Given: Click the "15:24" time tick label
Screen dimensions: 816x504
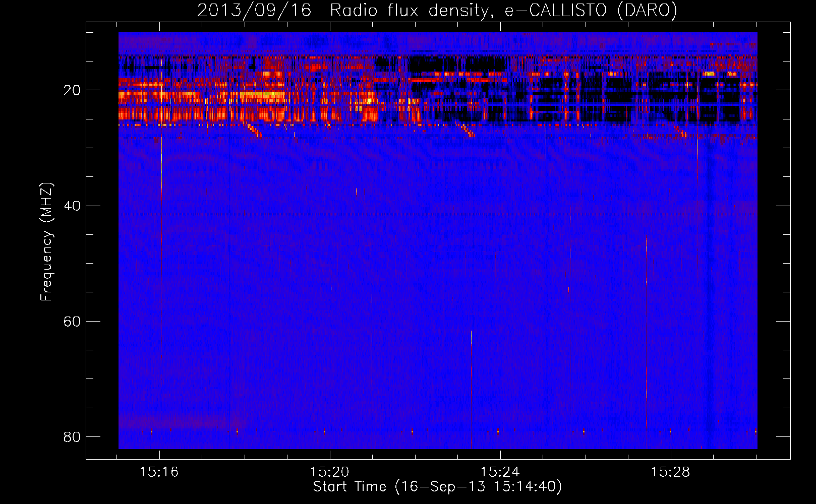Looking at the screenshot, I should pyautogui.click(x=500, y=472).
